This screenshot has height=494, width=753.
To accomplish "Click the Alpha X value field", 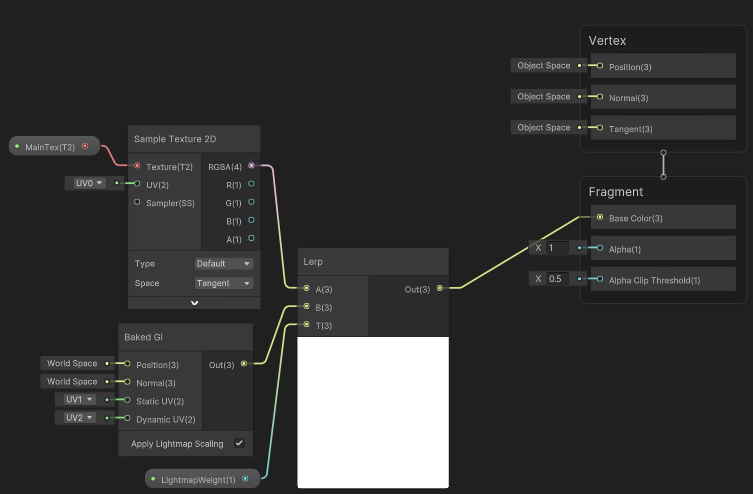I will (x=558, y=248).
